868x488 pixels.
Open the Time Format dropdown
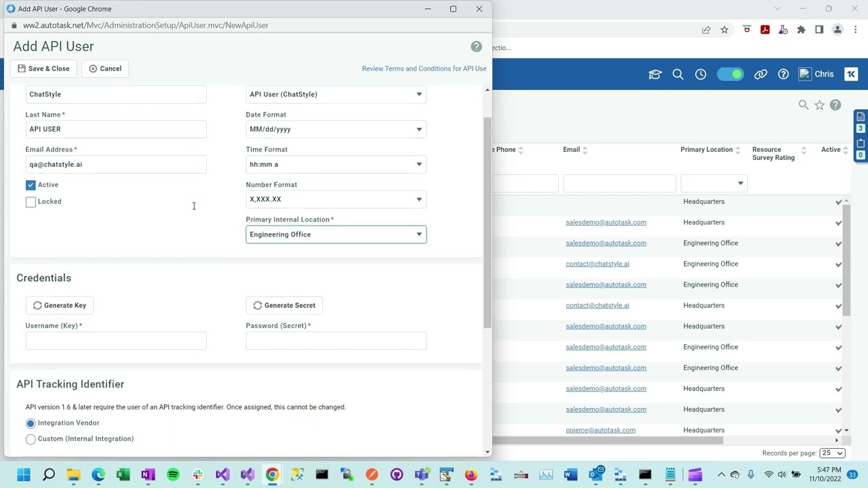336,165
